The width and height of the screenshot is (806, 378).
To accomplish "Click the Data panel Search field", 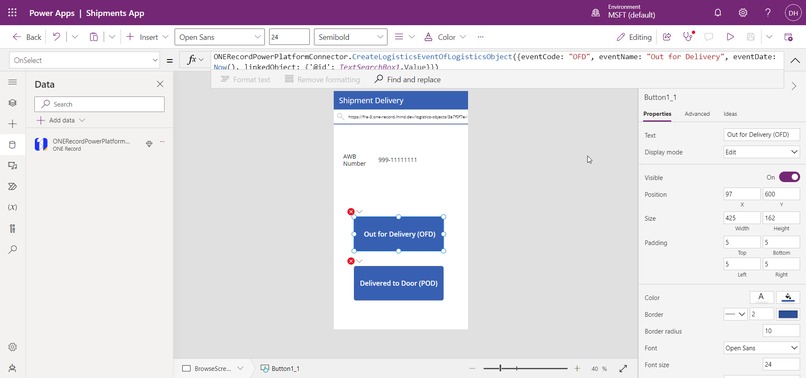I will 100,104.
